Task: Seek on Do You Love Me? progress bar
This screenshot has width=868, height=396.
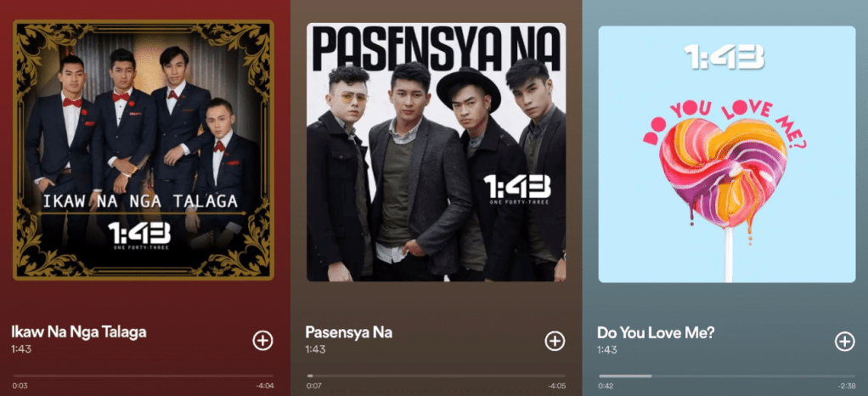Action: (727, 376)
